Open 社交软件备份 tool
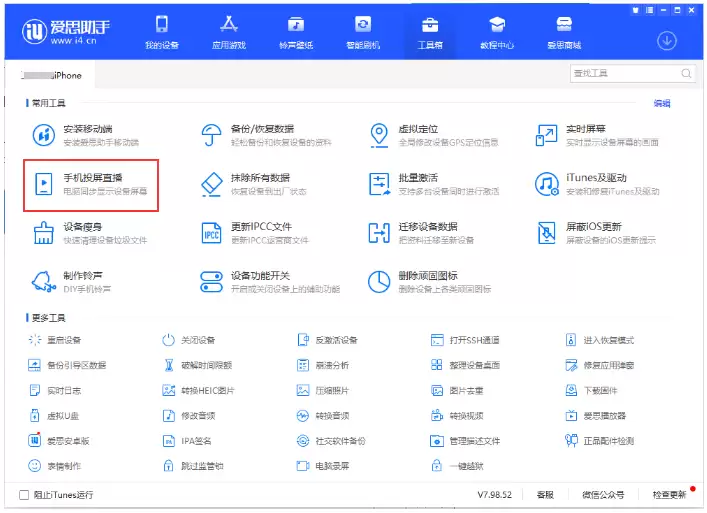Viewport: 707px width, 513px height. point(331,441)
